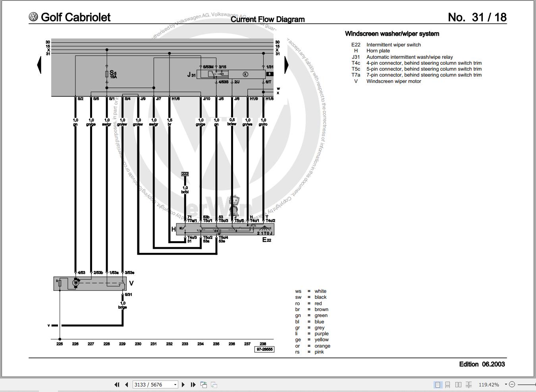Click the connector label S/2

[x=80, y=99]
